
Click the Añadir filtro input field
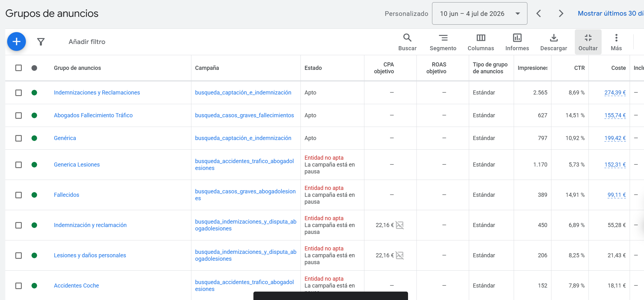tap(87, 42)
